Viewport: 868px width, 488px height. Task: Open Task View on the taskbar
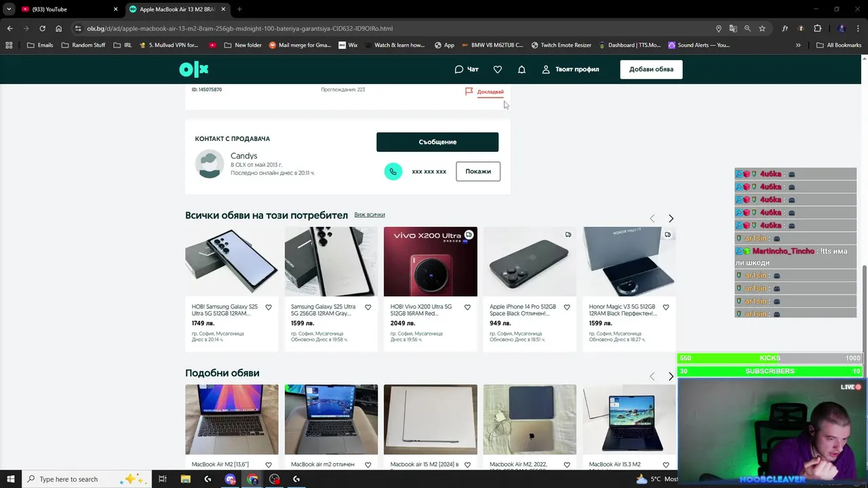click(x=163, y=479)
